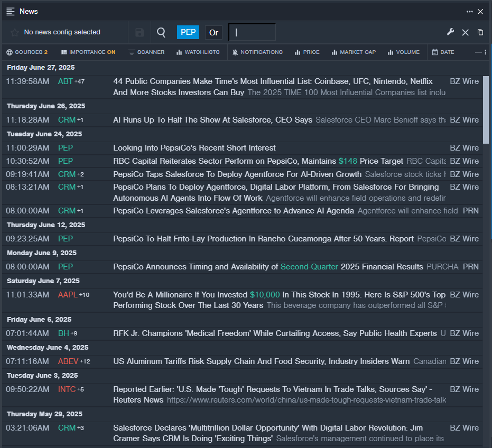Open the Watchlists filter
492x448 pixels.
click(198, 52)
